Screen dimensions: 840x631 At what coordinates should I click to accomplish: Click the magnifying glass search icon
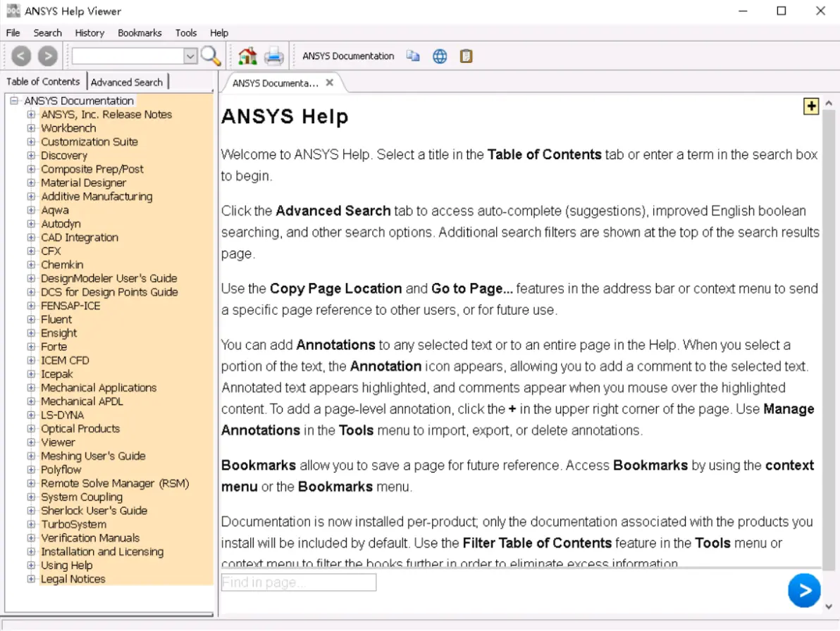[x=211, y=56]
